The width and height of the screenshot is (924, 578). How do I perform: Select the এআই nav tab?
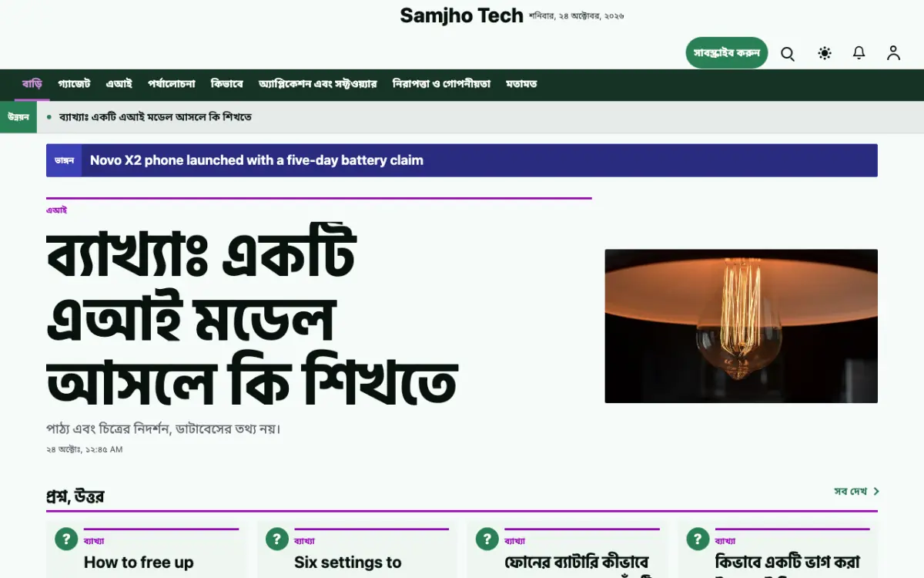point(119,84)
